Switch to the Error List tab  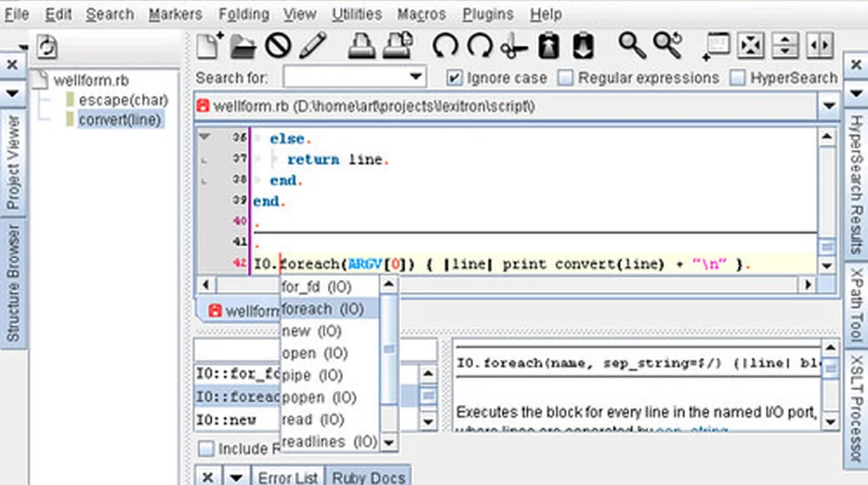pyautogui.click(x=288, y=477)
